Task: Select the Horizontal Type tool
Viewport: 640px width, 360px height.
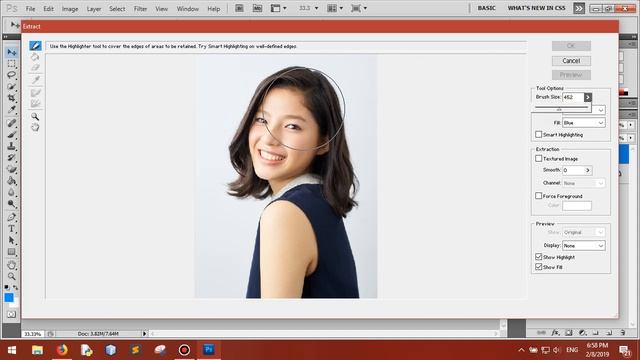Action: point(11,229)
